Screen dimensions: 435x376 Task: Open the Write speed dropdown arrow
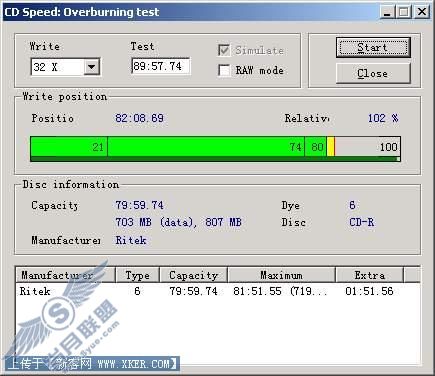point(91,67)
